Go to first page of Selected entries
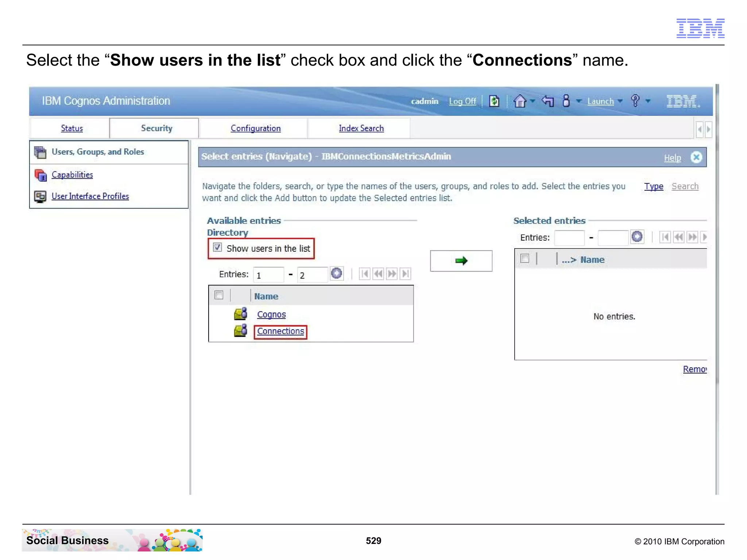Screen dimensions: 747x560 (665, 237)
